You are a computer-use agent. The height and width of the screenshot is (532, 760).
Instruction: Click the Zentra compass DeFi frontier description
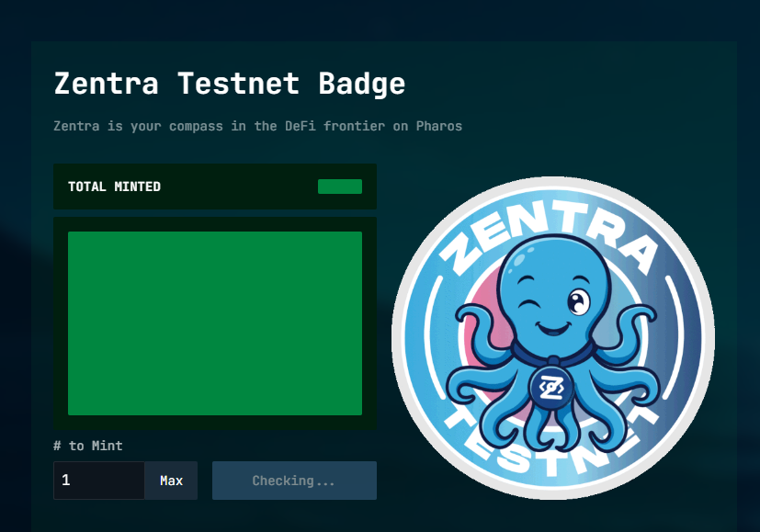258,127
